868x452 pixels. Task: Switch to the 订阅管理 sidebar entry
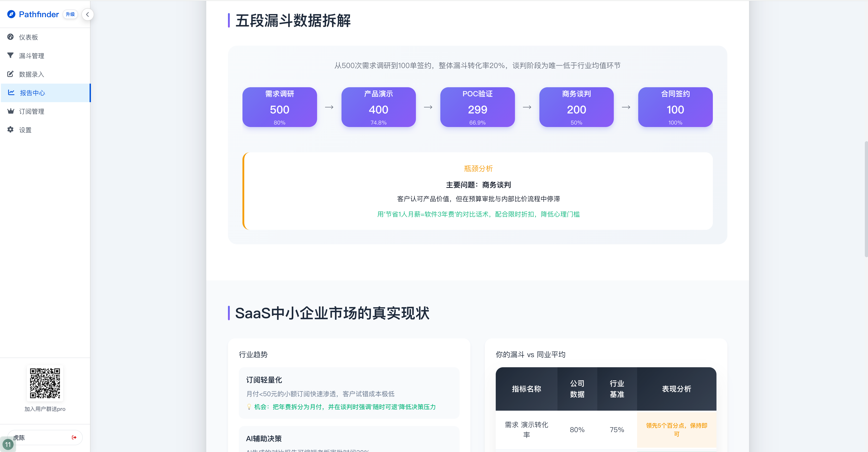point(31,111)
